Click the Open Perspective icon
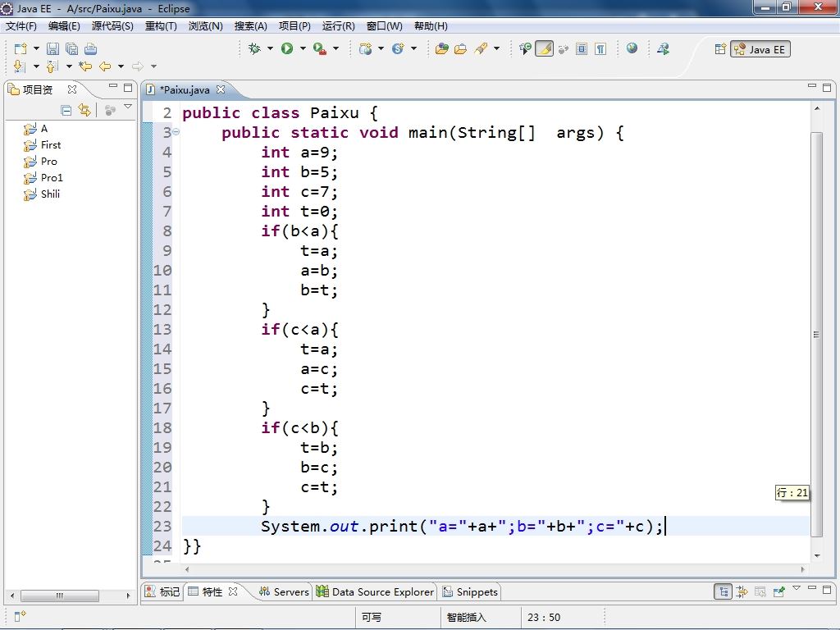Screen dimensions: 840x630 coord(720,49)
